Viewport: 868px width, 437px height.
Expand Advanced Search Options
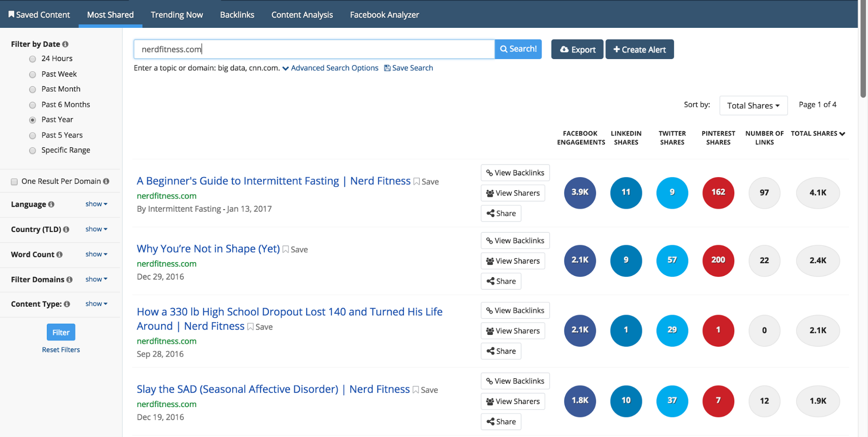[x=330, y=68]
